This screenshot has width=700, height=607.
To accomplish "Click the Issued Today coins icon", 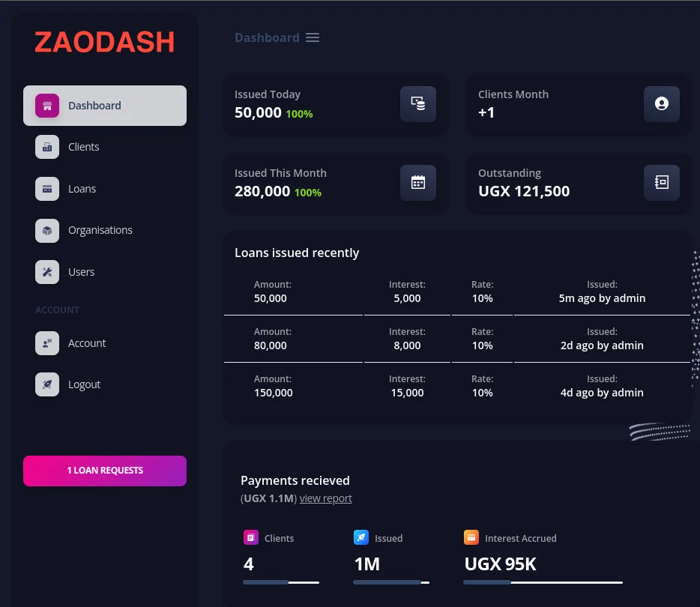I will pyautogui.click(x=417, y=103).
